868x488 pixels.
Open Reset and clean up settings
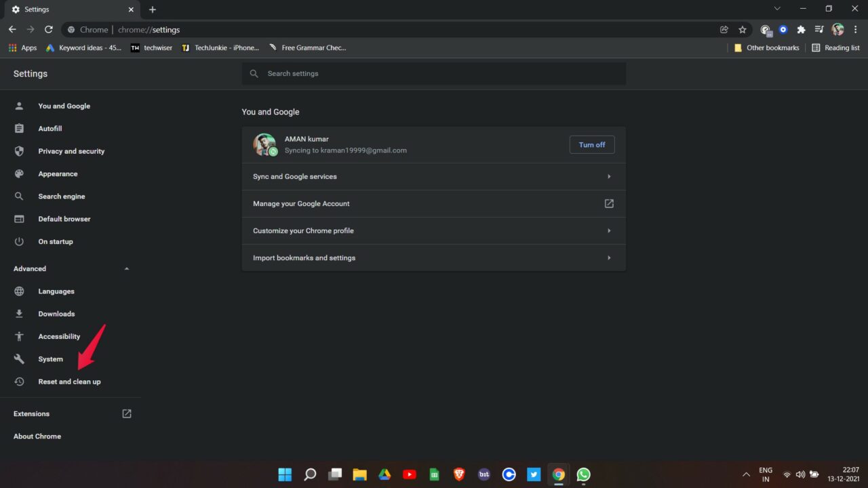(x=71, y=382)
